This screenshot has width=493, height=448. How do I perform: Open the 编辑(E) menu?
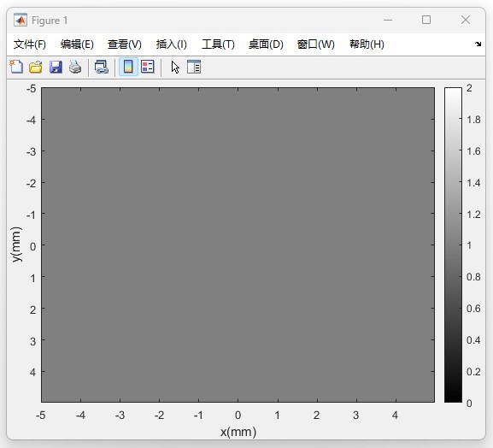pos(77,44)
